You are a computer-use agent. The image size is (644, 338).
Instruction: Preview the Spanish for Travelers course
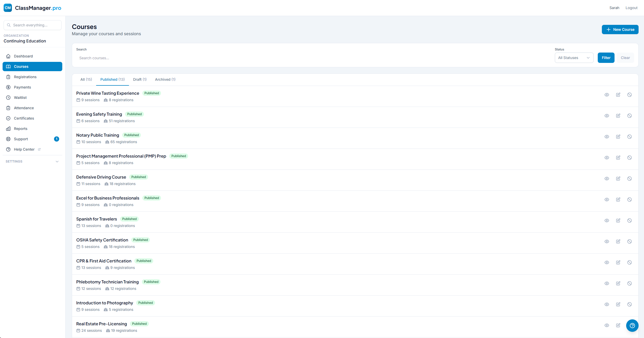(607, 221)
